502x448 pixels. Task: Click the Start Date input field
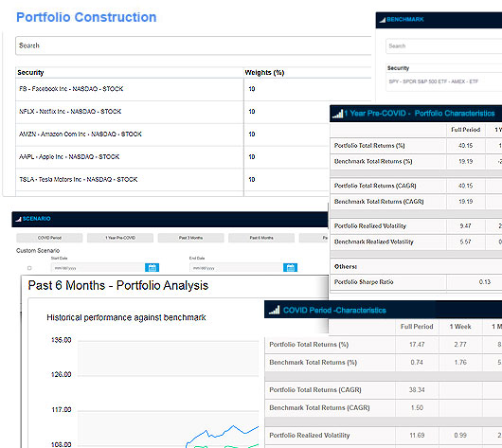coord(98,267)
